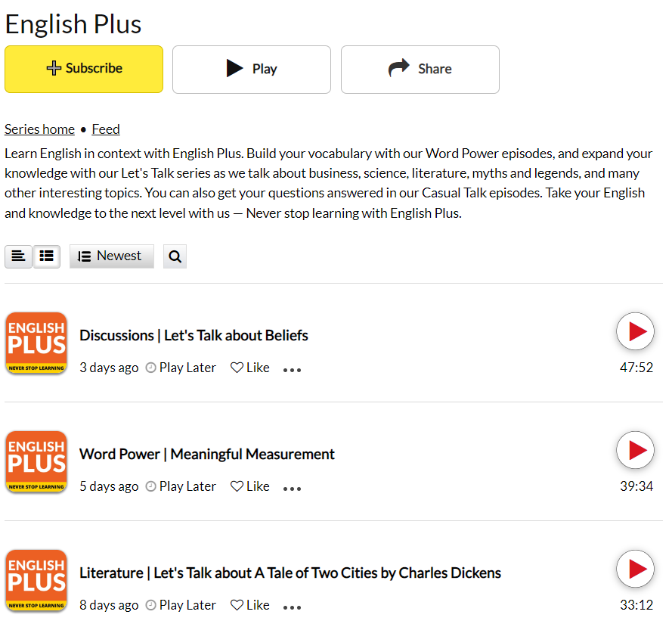Subscribe to English Plus podcast
Viewport: 672px width, 627px height.
(84, 69)
